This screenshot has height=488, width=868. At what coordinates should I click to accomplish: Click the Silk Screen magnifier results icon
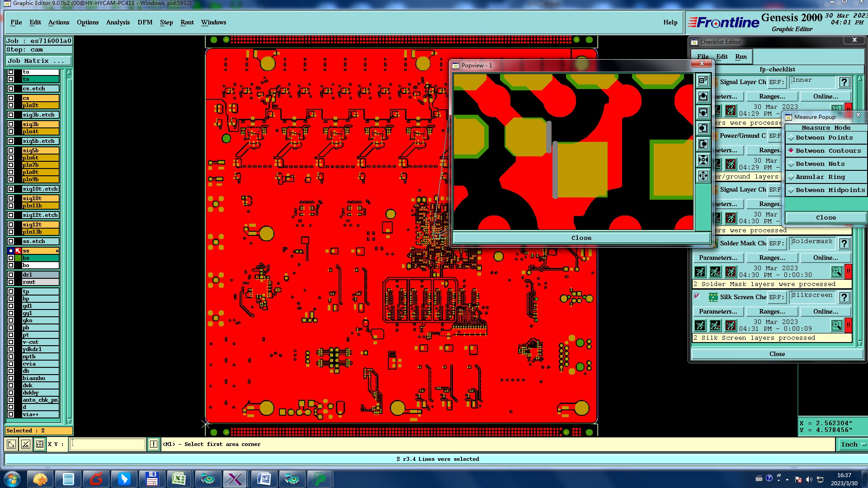pos(836,325)
